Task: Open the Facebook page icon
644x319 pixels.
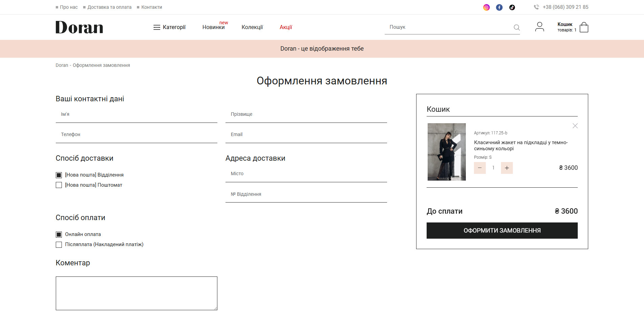Action: coord(499,7)
